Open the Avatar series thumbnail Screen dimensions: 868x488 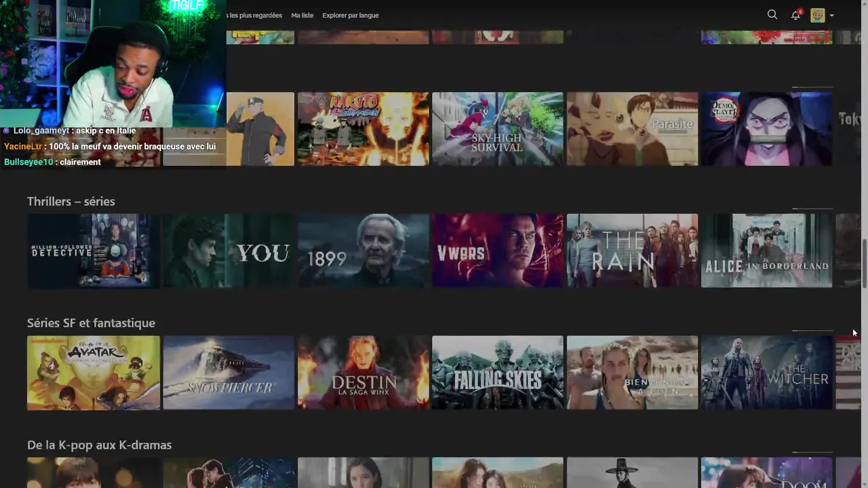tap(94, 373)
